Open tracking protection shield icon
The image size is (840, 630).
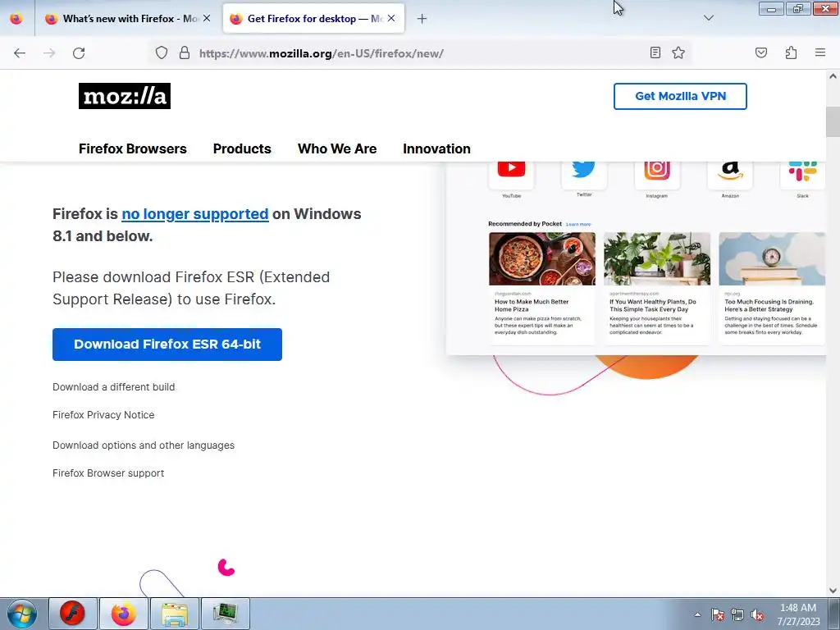tap(162, 52)
